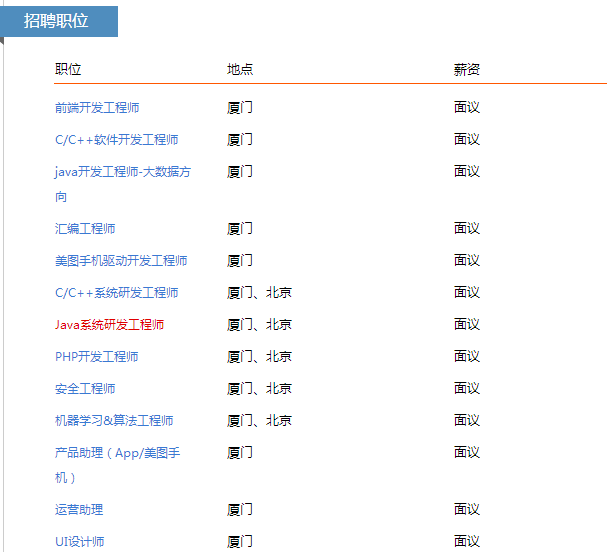Click 面议 salary in 美图手机驱动开发工程师 row
The height and width of the screenshot is (552, 607).
coord(466,260)
